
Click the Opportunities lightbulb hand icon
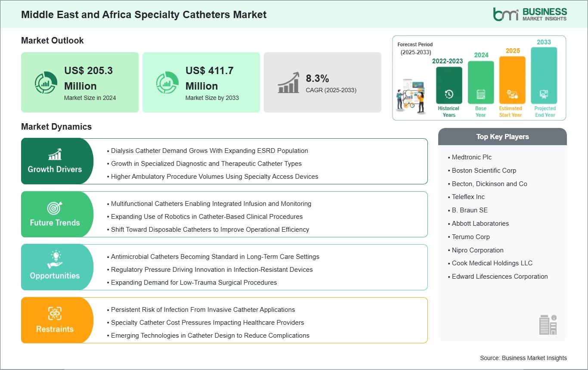[x=55, y=260]
